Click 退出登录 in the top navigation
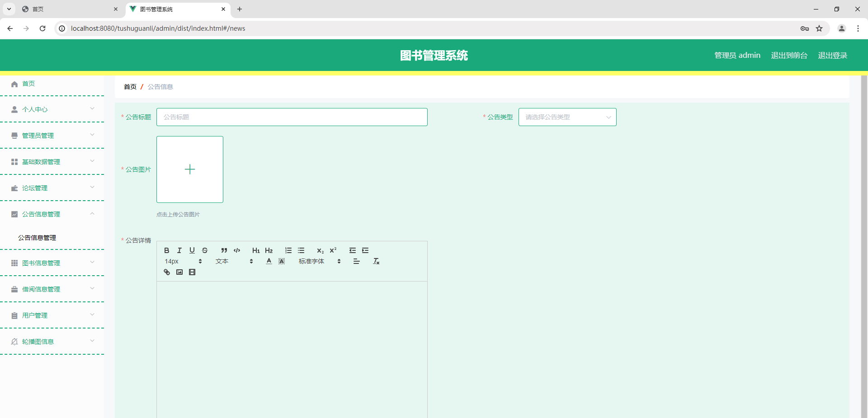The width and height of the screenshot is (868, 418). 832,55
